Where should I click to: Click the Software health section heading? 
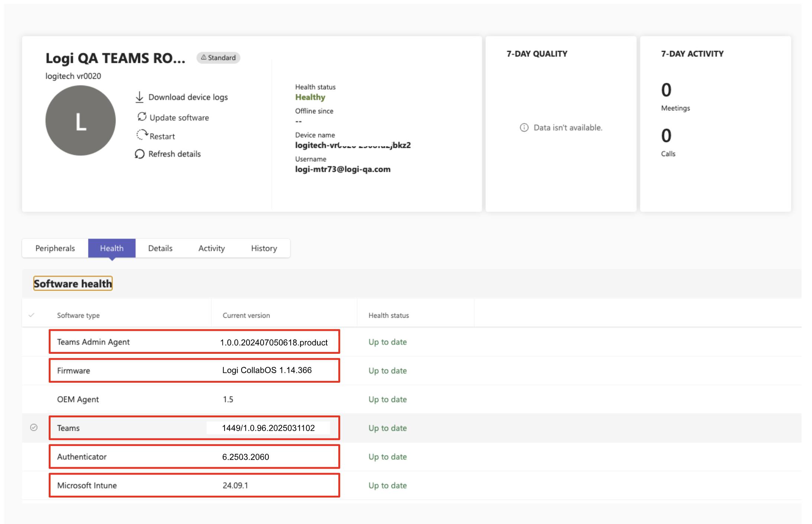(73, 284)
